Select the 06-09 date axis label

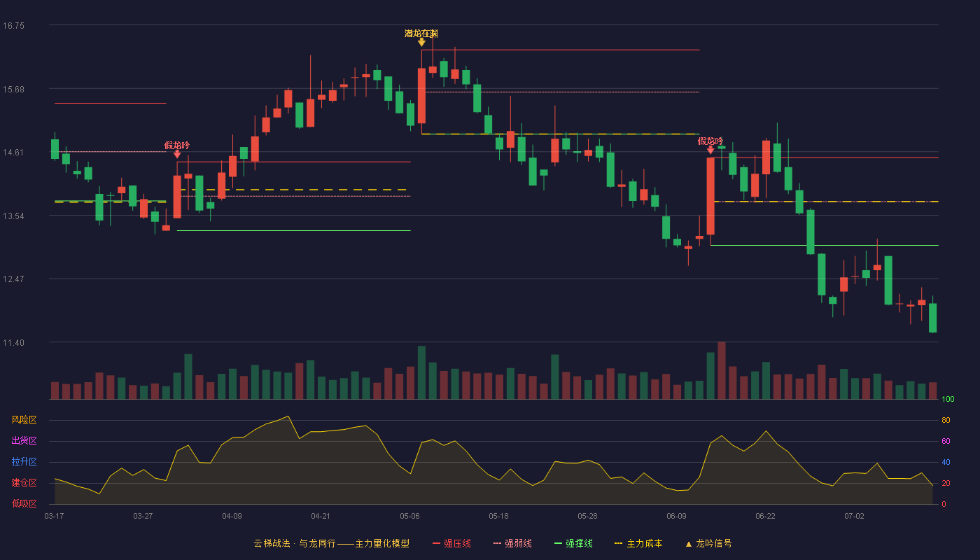(x=676, y=516)
